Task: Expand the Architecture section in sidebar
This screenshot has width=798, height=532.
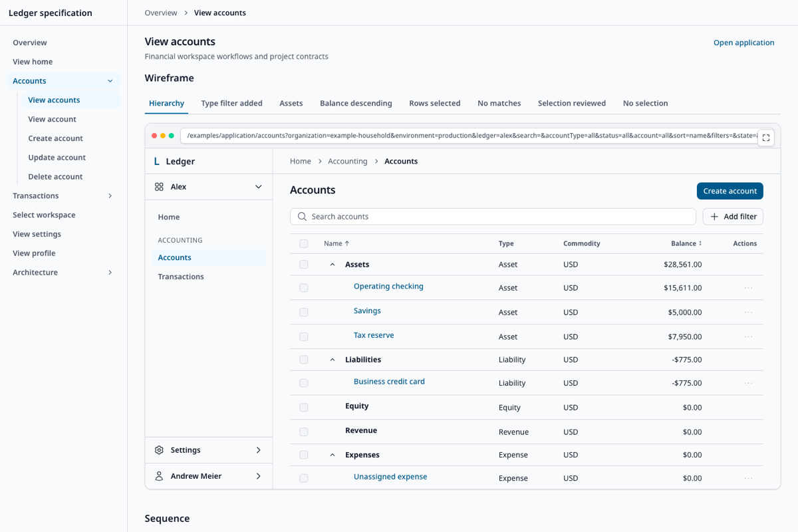Action: (110, 273)
